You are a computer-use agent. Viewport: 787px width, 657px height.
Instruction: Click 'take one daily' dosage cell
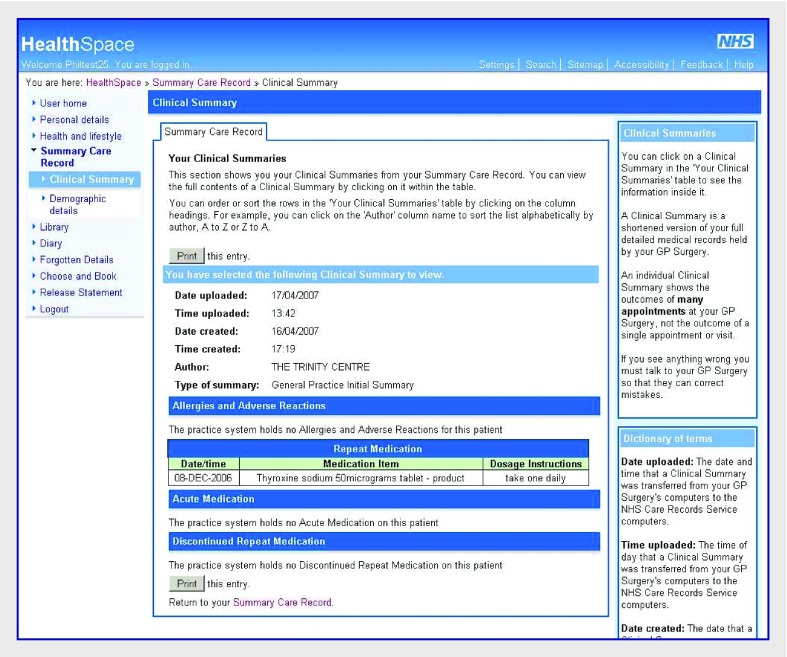pos(536,478)
